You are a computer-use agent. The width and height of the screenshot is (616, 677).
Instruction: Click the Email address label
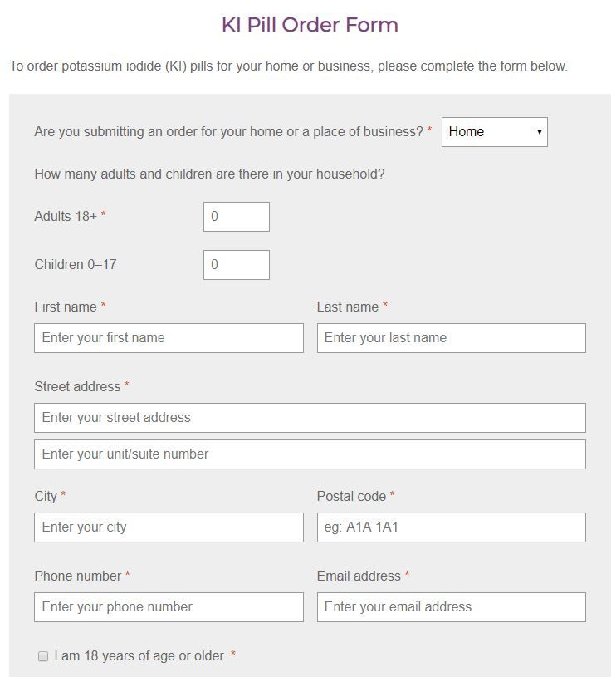pos(359,576)
